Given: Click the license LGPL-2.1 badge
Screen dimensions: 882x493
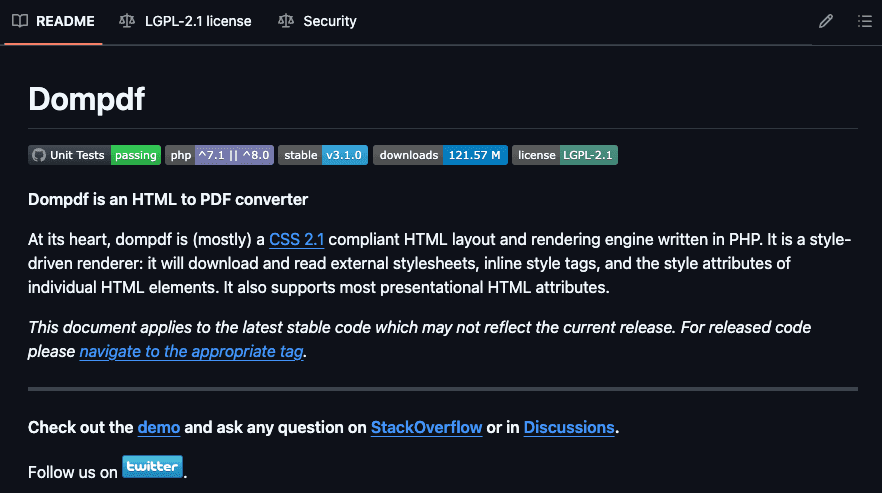Looking at the screenshot, I should point(565,155).
